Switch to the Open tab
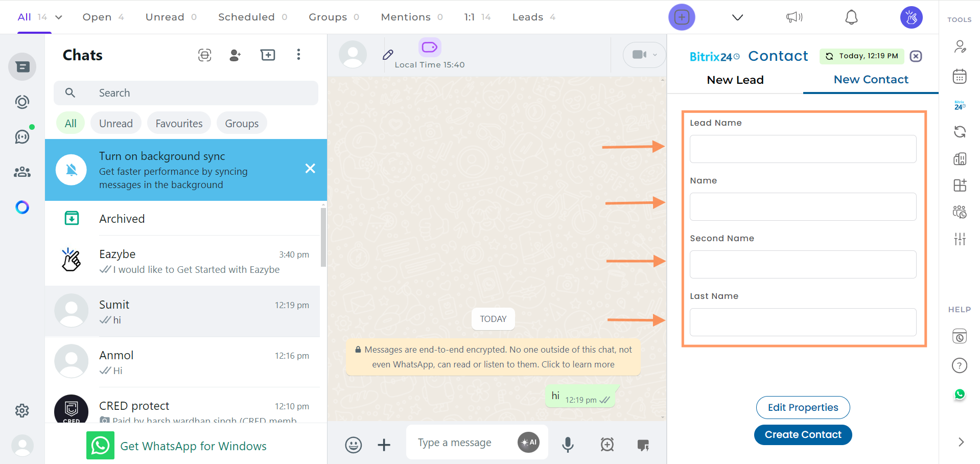 pyautogui.click(x=103, y=17)
